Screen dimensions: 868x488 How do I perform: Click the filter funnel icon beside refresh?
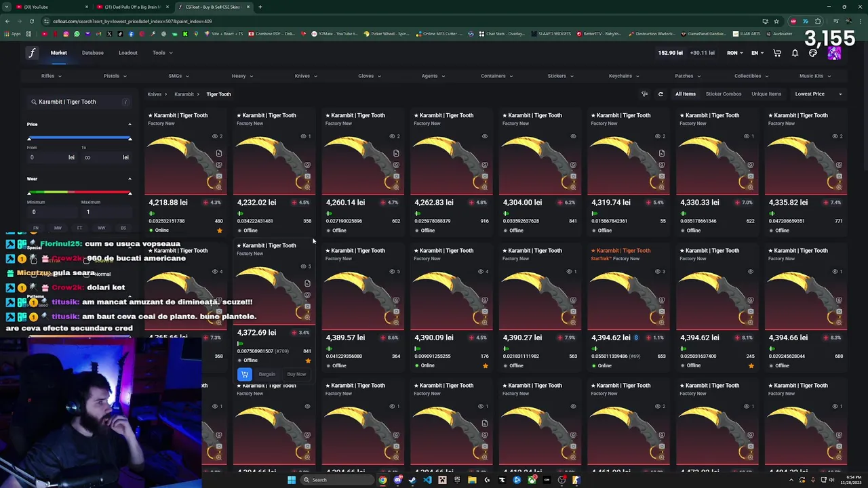coord(645,94)
